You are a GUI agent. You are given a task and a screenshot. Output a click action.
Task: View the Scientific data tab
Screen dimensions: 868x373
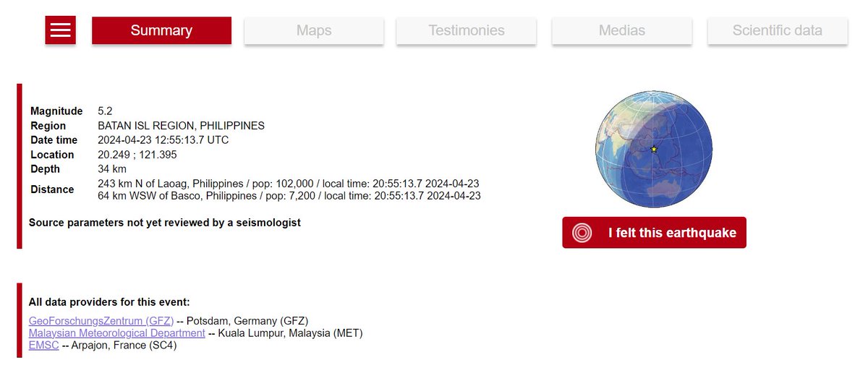[778, 30]
